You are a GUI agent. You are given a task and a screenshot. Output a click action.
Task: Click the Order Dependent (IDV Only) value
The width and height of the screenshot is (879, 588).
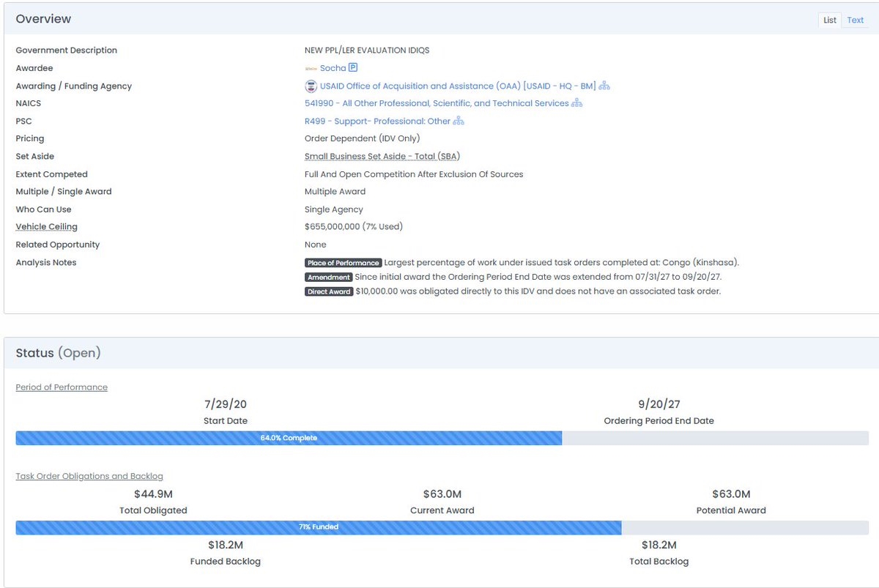(x=363, y=138)
